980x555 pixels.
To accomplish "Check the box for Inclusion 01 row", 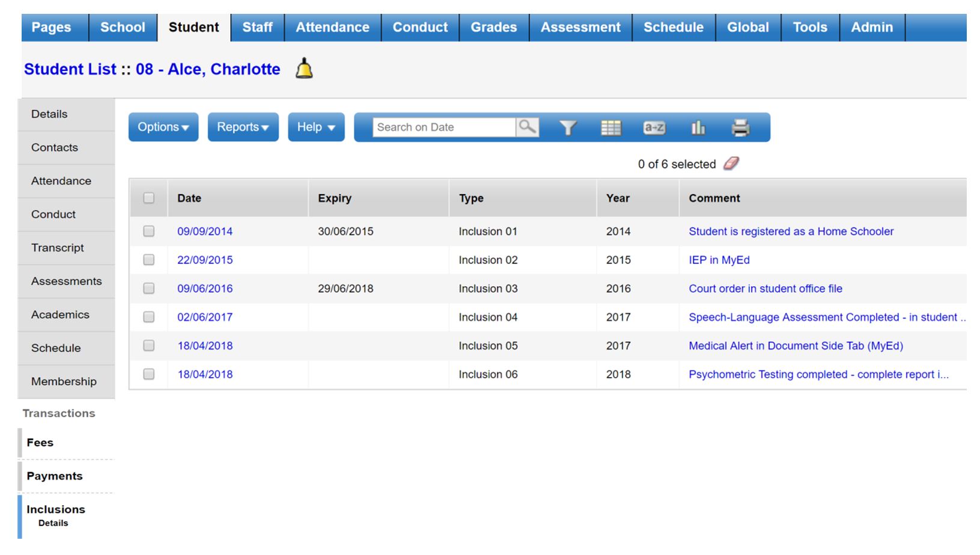I will pos(148,232).
